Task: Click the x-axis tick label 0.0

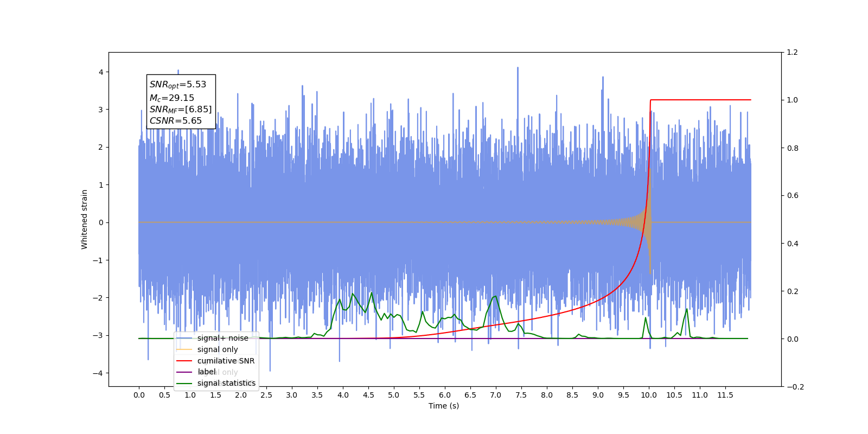Action: 139,395
